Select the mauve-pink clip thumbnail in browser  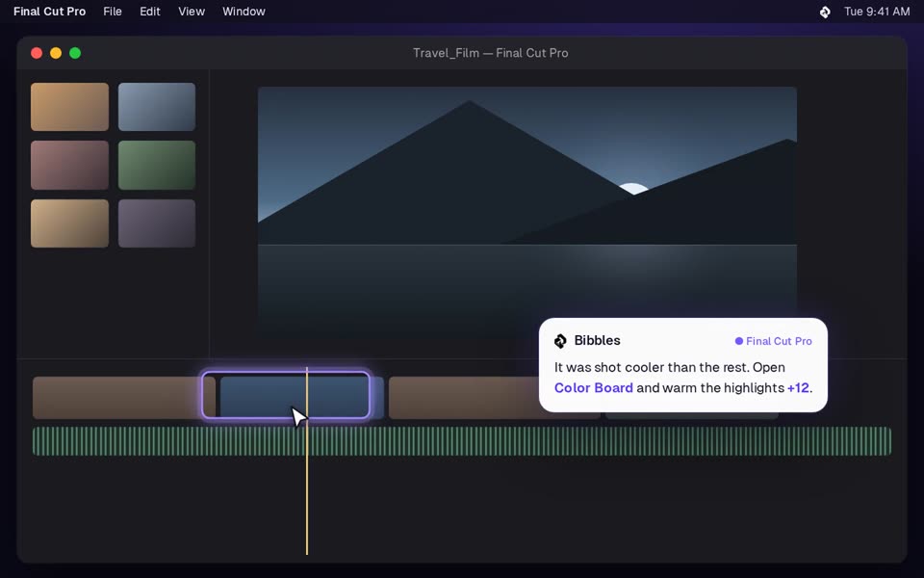pos(69,165)
